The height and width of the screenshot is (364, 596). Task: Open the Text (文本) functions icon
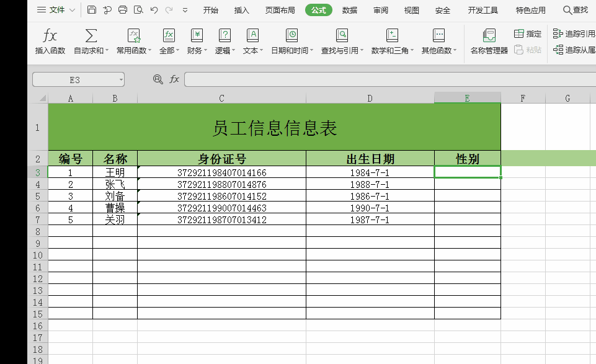(x=253, y=36)
